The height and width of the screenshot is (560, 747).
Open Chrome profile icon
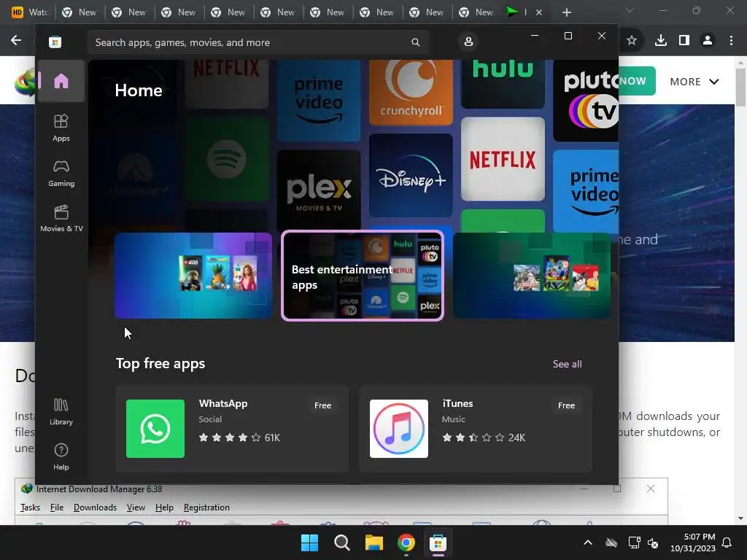point(708,41)
